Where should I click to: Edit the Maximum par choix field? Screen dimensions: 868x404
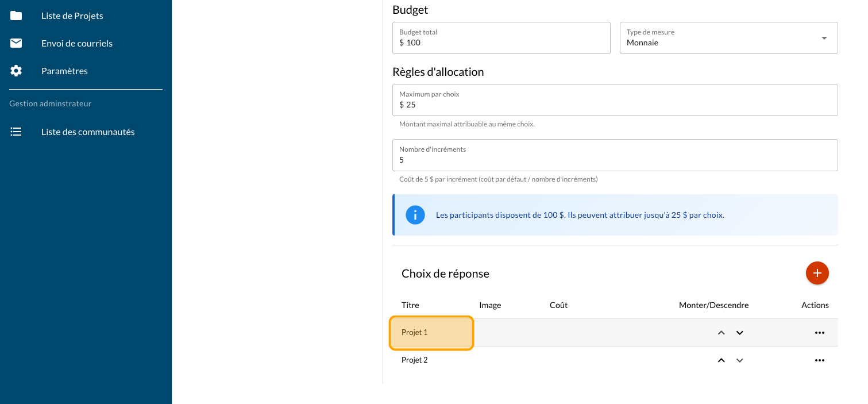coord(615,105)
